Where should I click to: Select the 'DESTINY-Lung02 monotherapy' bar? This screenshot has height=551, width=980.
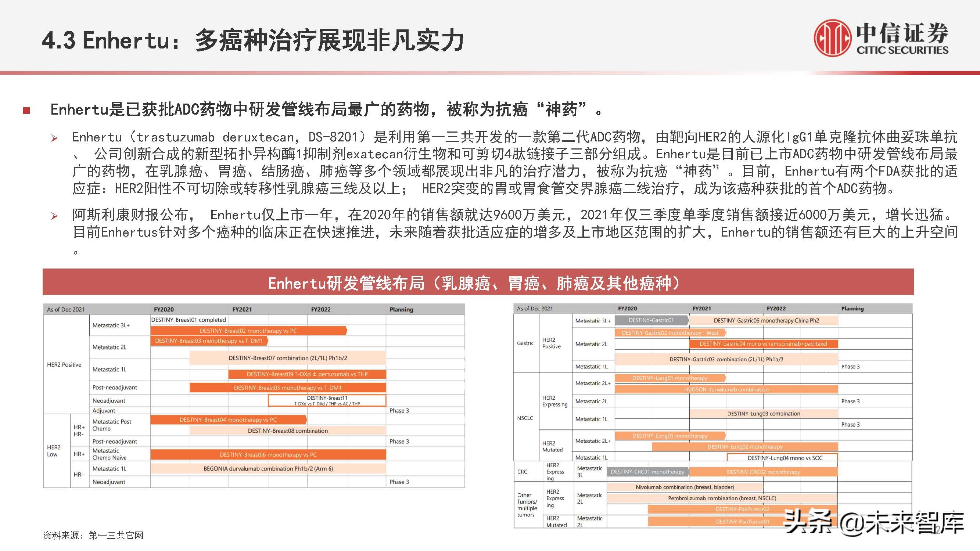pyautogui.click(x=745, y=447)
